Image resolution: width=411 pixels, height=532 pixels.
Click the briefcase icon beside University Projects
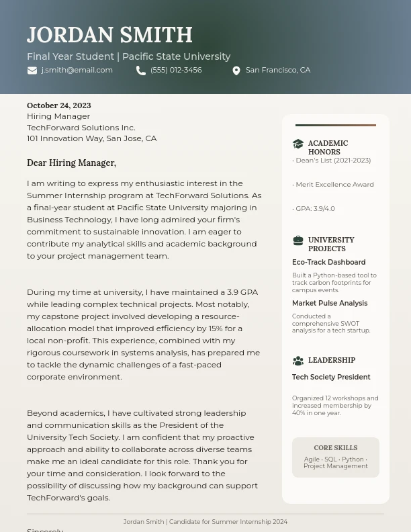(298, 240)
